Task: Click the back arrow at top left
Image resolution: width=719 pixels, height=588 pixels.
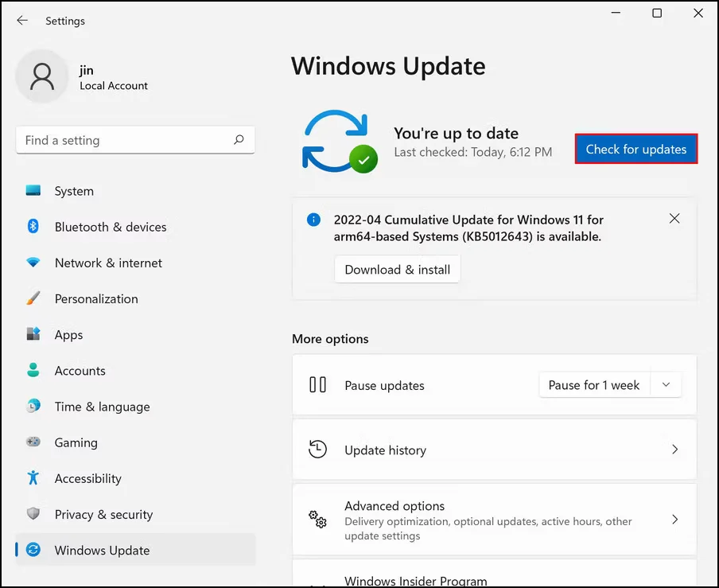Action: (21, 21)
